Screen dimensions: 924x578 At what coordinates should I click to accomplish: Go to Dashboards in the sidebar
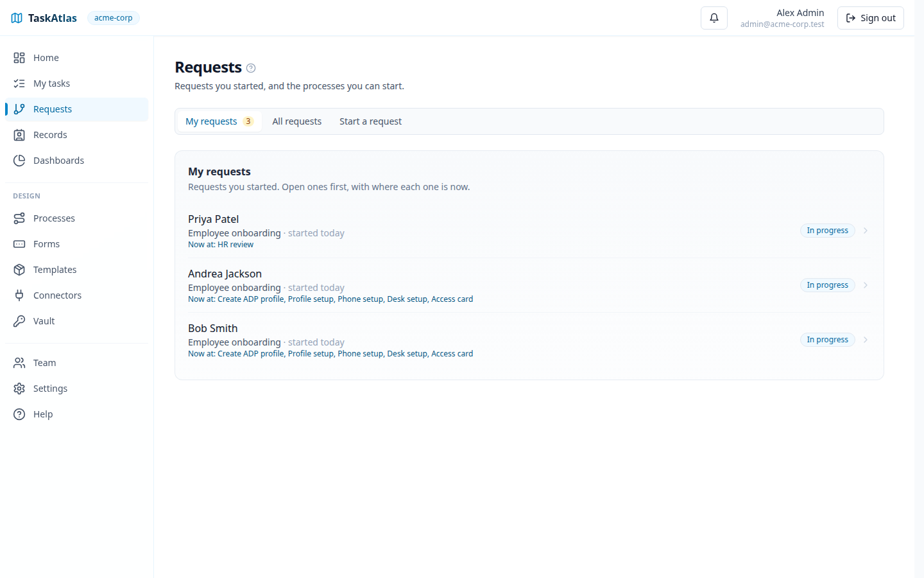point(76,161)
